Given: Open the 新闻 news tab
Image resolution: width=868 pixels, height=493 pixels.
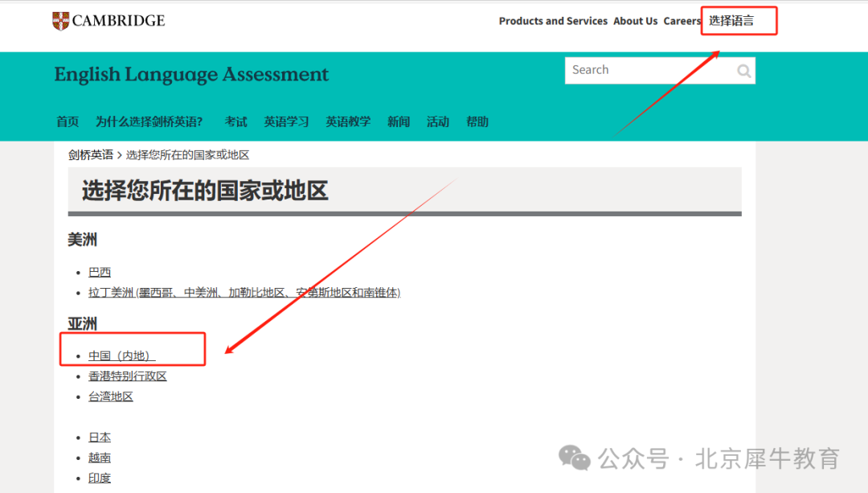Looking at the screenshot, I should pyautogui.click(x=399, y=122).
